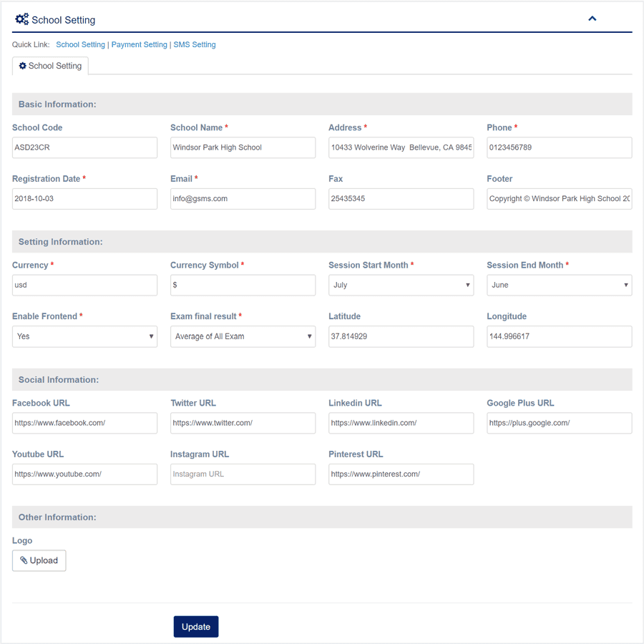644x644 pixels.
Task: Click the empty Instagram URL field
Action: point(243,474)
